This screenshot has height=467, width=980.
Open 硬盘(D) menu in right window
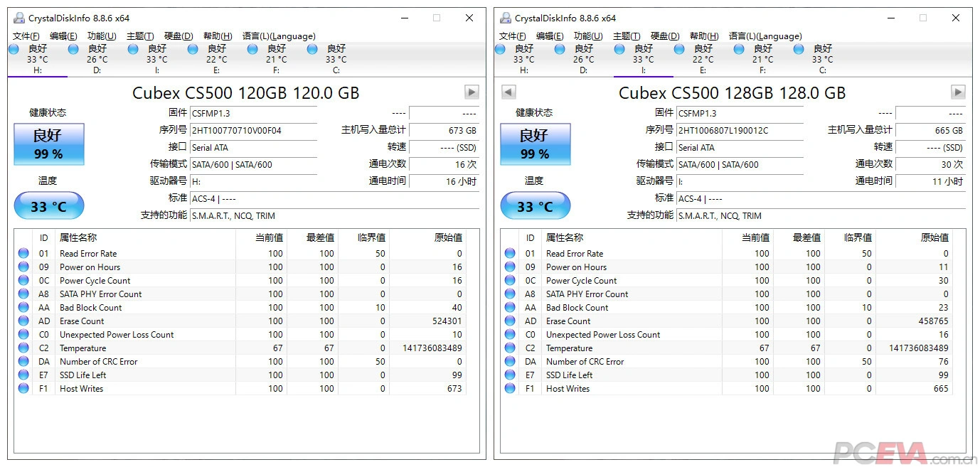coord(665,36)
